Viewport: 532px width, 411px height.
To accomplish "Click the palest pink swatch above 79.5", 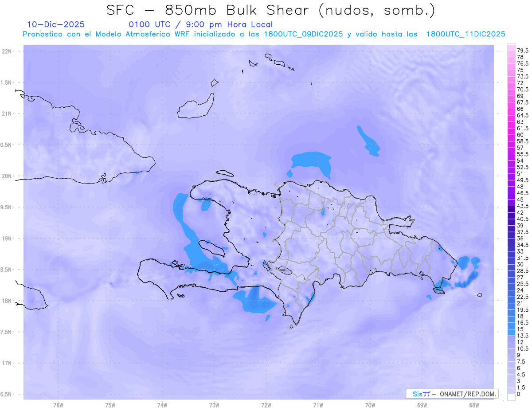I will pyautogui.click(x=511, y=47).
